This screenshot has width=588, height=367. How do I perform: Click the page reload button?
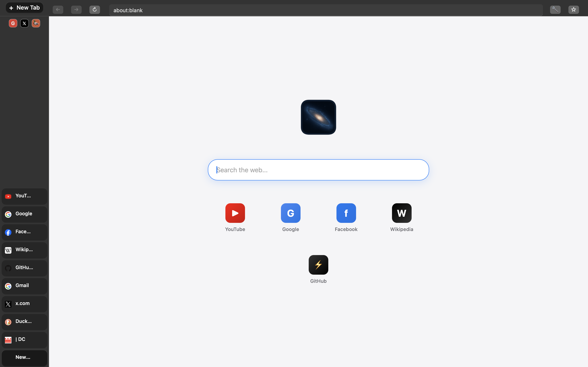(x=95, y=10)
